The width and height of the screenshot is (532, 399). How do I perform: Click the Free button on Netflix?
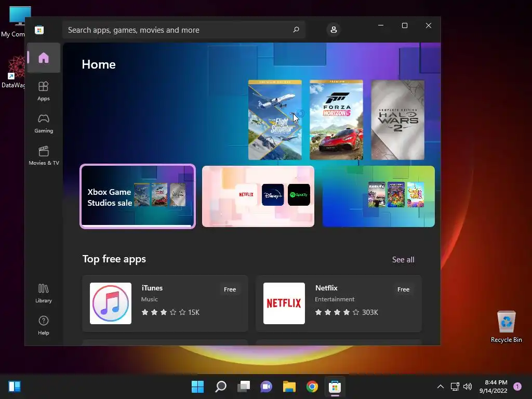[x=403, y=289]
